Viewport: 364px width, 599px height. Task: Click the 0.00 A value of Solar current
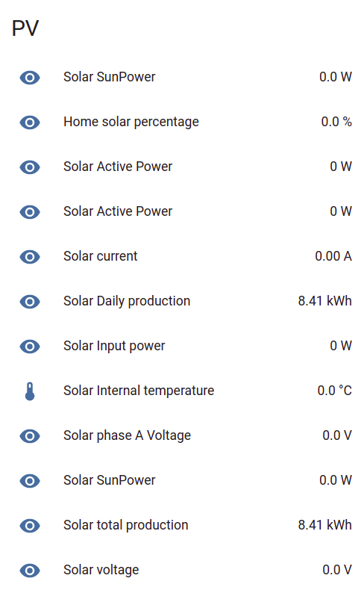333,256
